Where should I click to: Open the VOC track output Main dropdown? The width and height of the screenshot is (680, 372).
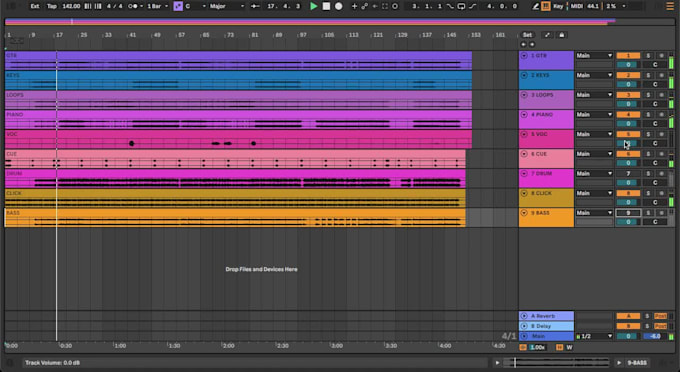click(594, 134)
